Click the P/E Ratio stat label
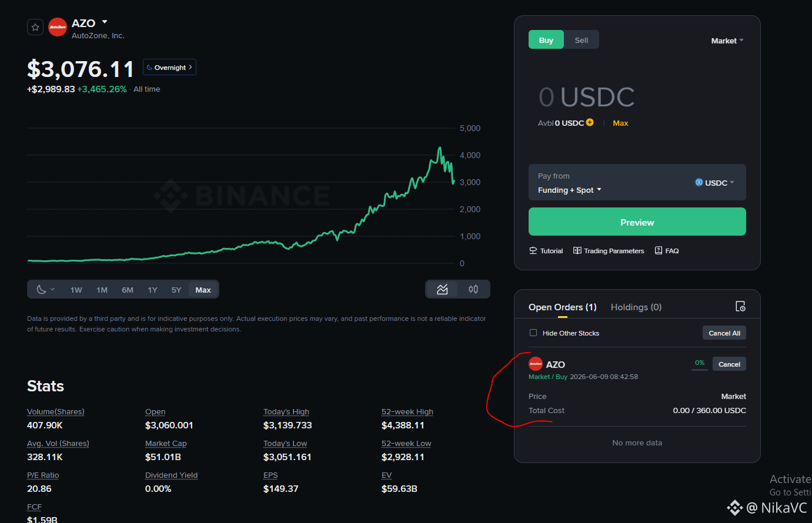Viewport: 812px width, 523px height. point(43,475)
